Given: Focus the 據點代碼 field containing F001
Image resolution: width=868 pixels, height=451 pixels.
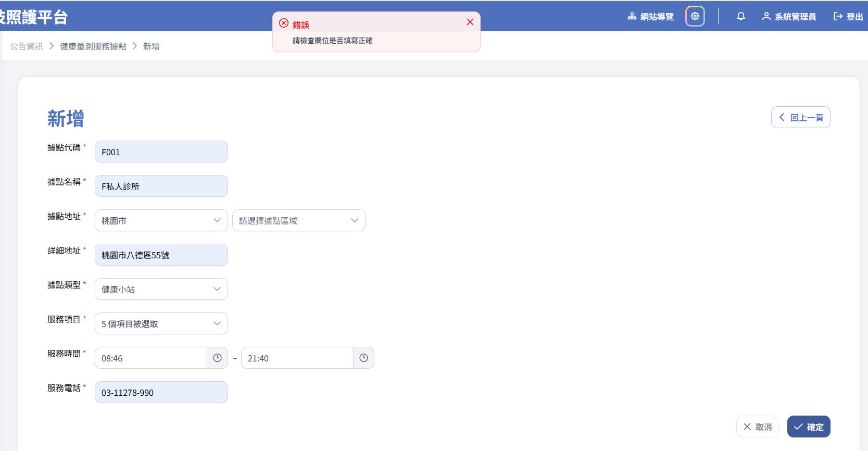Looking at the screenshot, I should 161,152.
